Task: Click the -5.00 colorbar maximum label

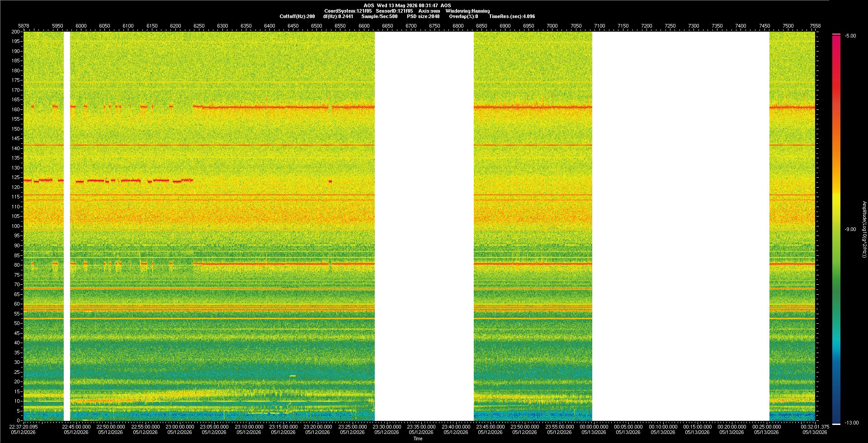Action: point(850,36)
